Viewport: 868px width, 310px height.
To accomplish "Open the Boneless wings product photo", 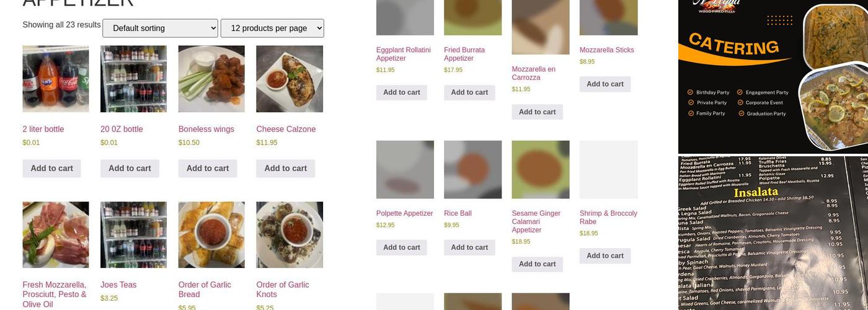I will [211, 79].
